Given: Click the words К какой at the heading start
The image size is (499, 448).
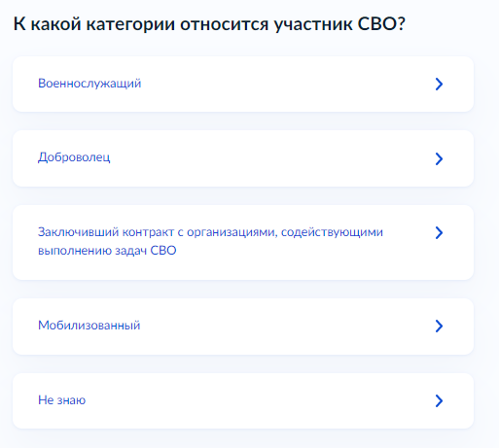Looking at the screenshot, I should point(47,23).
